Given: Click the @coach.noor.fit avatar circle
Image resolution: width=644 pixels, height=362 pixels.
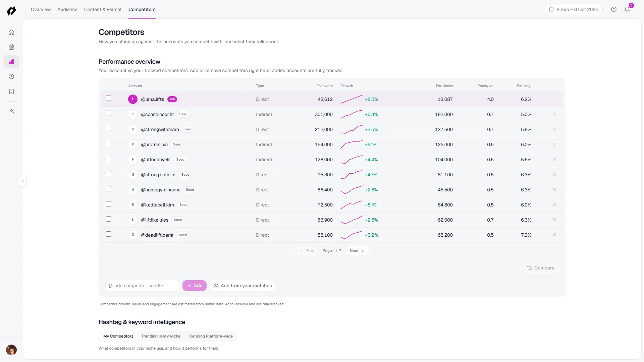Looking at the screenshot, I should click(133, 114).
